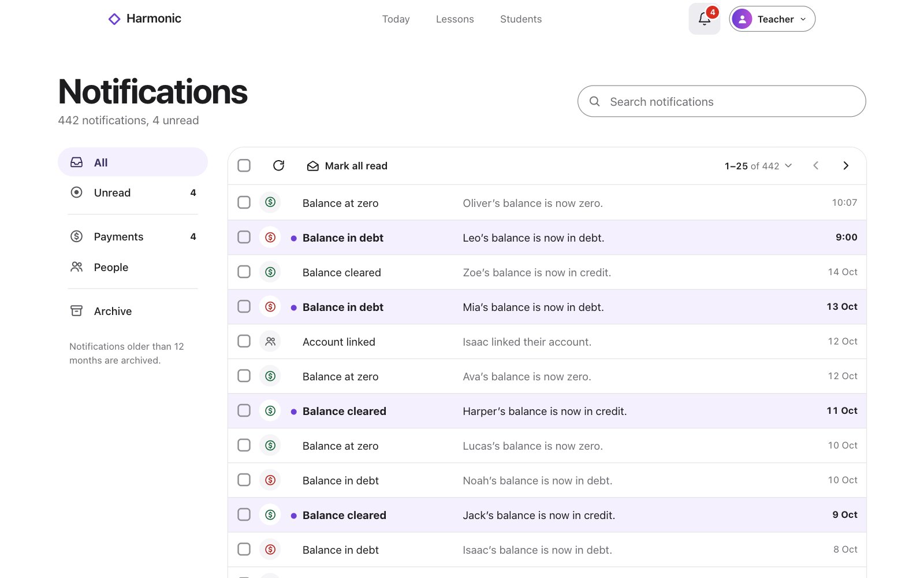Click the green dollar icon beside Oliver's notification
This screenshot has height=578, width=924.
tap(270, 202)
